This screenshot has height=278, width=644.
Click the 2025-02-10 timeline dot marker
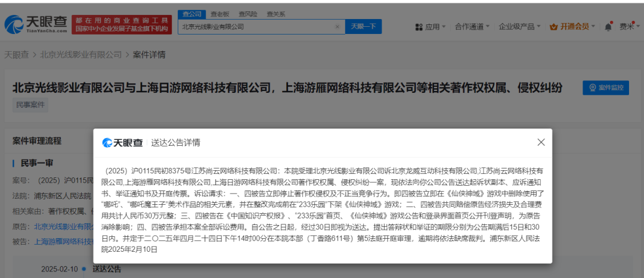84,270
